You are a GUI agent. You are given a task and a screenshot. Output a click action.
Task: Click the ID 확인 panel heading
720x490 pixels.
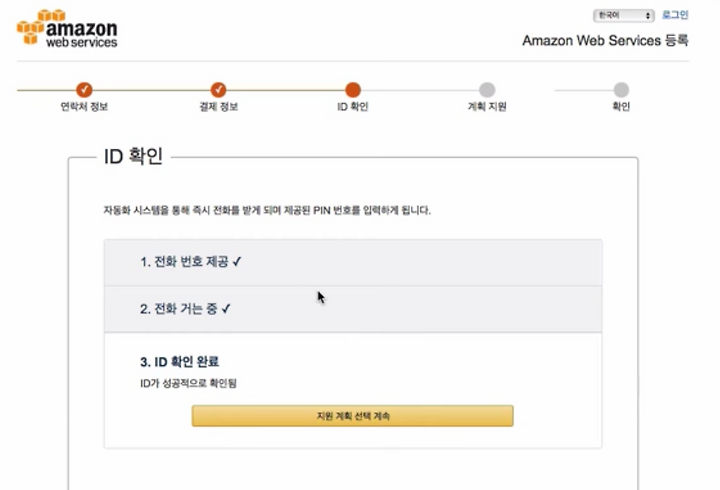point(133,156)
